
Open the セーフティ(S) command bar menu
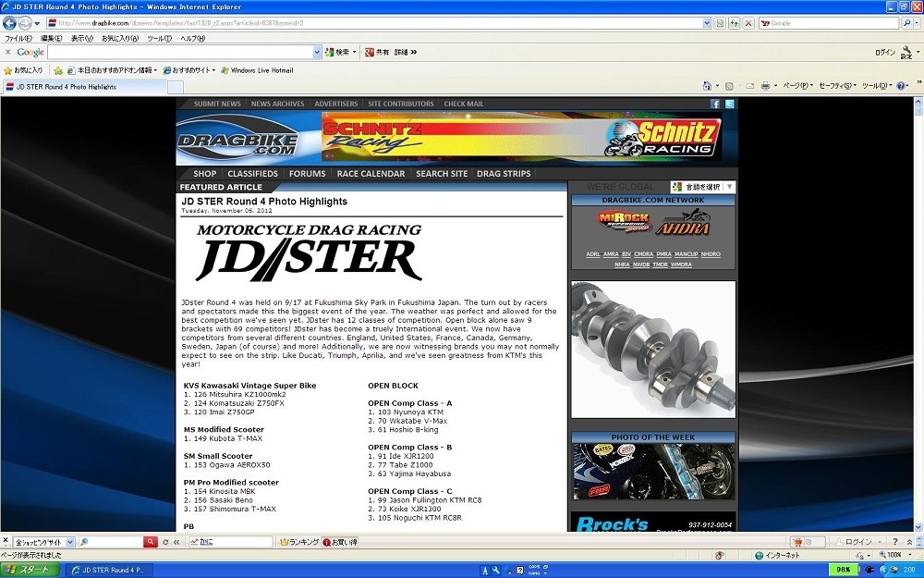point(837,86)
